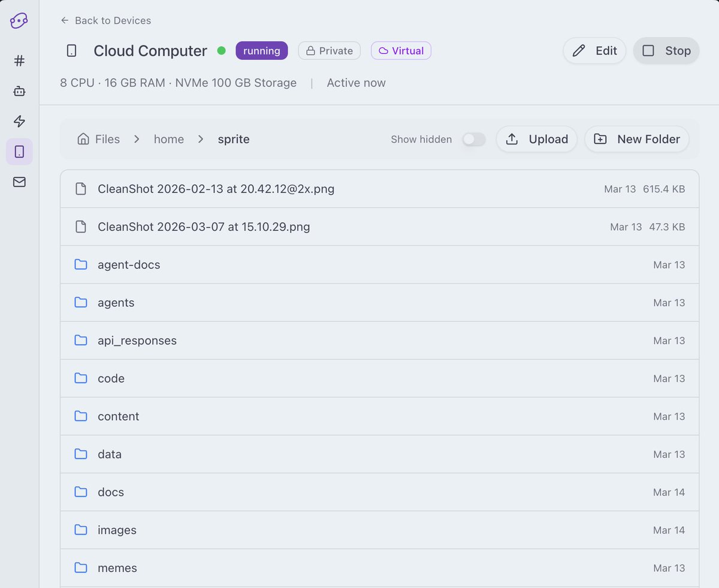Open CleanShot 2026-02-13 at 20.42.12@2x.png
The width and height of the screenshot is (719, 588).
pos(216,189)
